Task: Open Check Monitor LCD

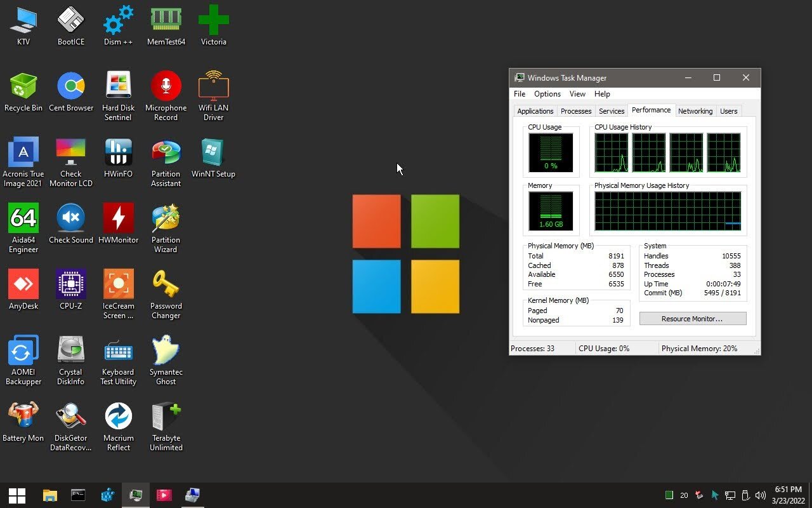Action: 71,163
